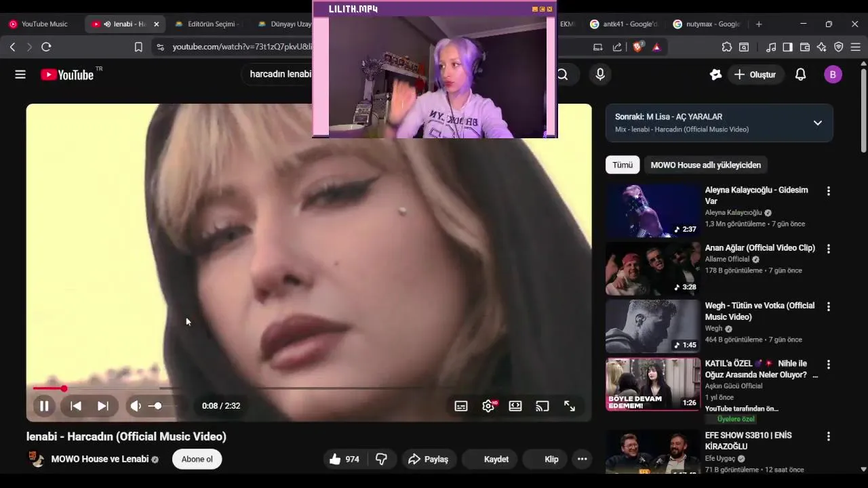This screenshot has height=488, width=868.
Task: Open options for Gidesim Var video
Action: 828,191
